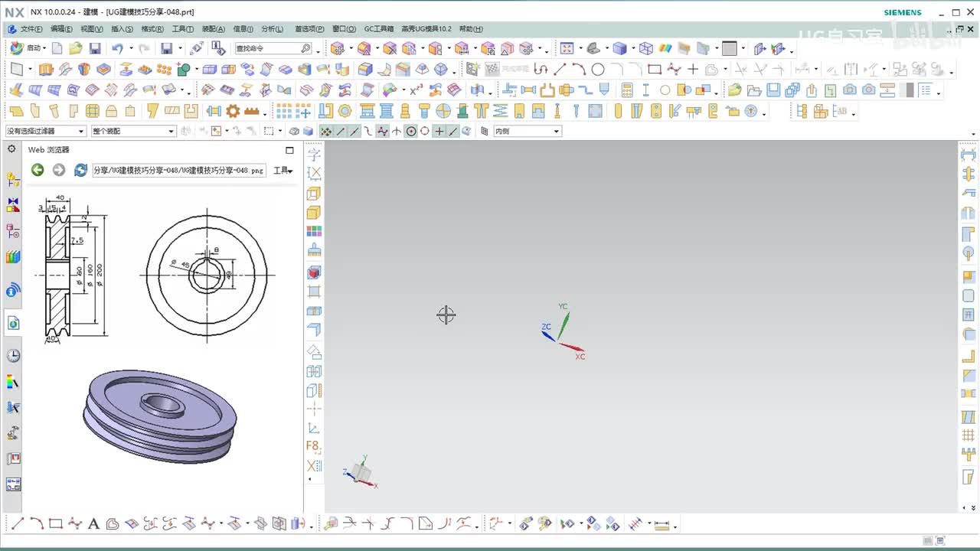
Task: Click the gear icon in mold toolbar
Action: click(x=233, y=111)
